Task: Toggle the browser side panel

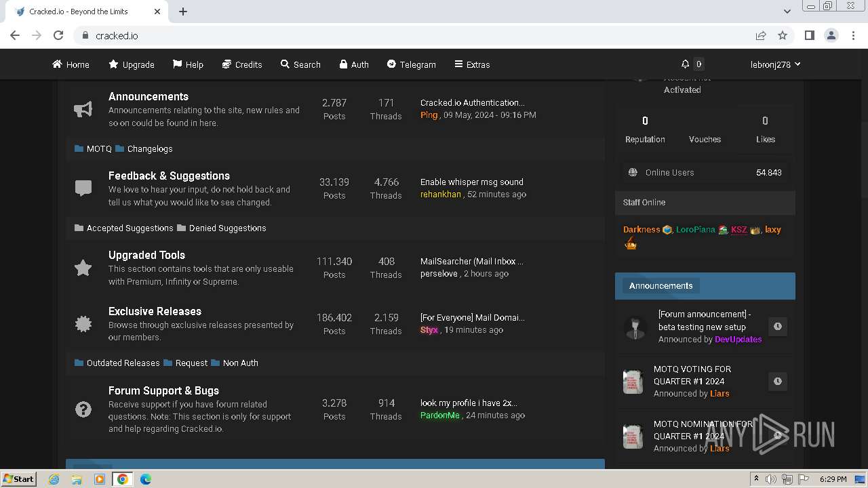Action: (x=809, y=35)
